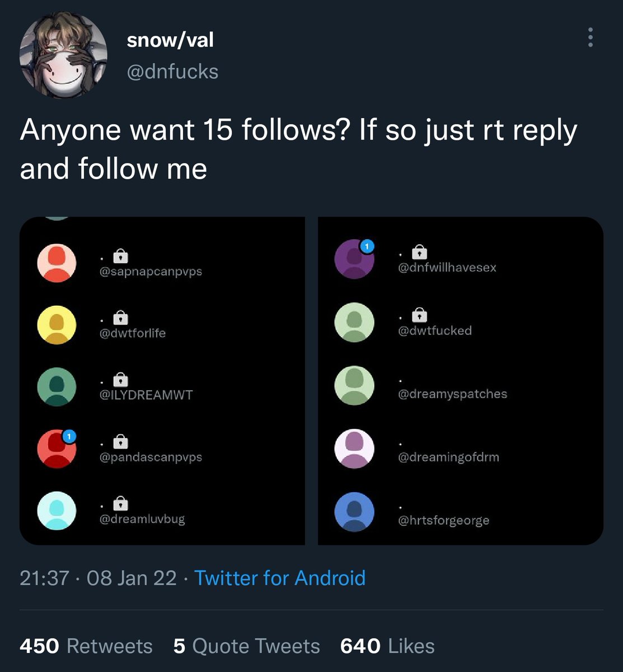Click the yellow dwtforlife avatar icon

pyautogui.click(x=57, y=325)
